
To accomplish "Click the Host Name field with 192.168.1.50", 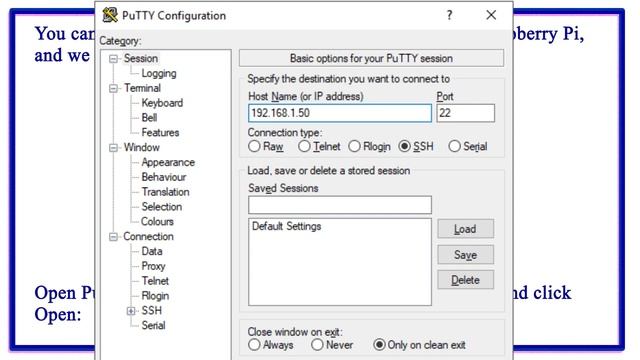I will (340, 113).
